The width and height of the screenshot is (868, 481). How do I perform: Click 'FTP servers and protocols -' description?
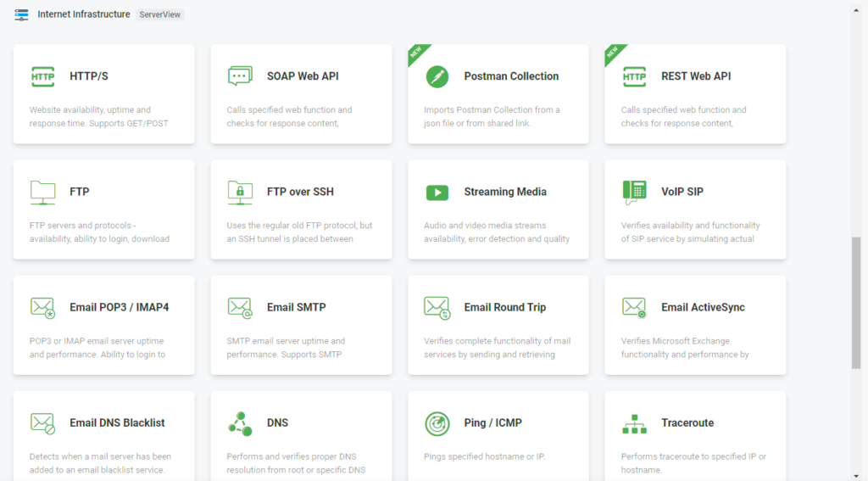(x=82, y=226)
